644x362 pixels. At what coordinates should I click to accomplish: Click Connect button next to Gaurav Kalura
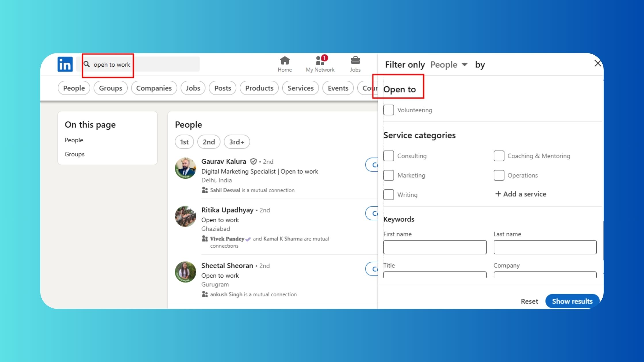click(372, 165)
